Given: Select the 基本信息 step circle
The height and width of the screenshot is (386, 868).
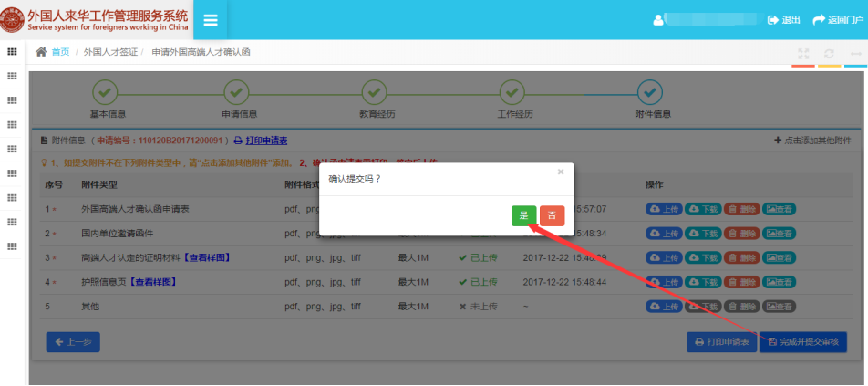Looking at the screenshot, I should [106, 92].
